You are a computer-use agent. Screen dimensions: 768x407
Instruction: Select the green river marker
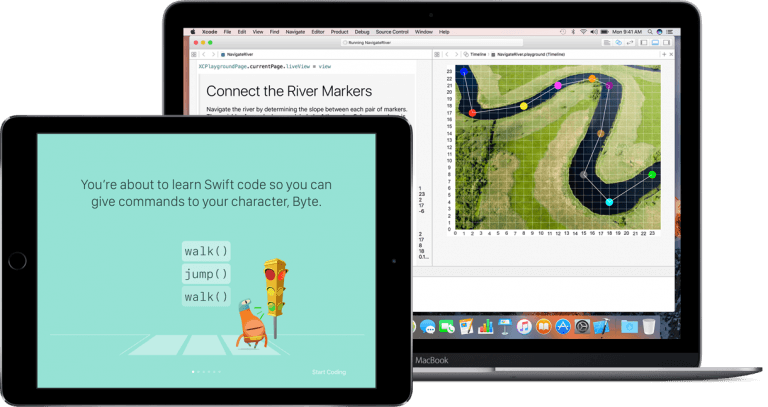point(652,175)
